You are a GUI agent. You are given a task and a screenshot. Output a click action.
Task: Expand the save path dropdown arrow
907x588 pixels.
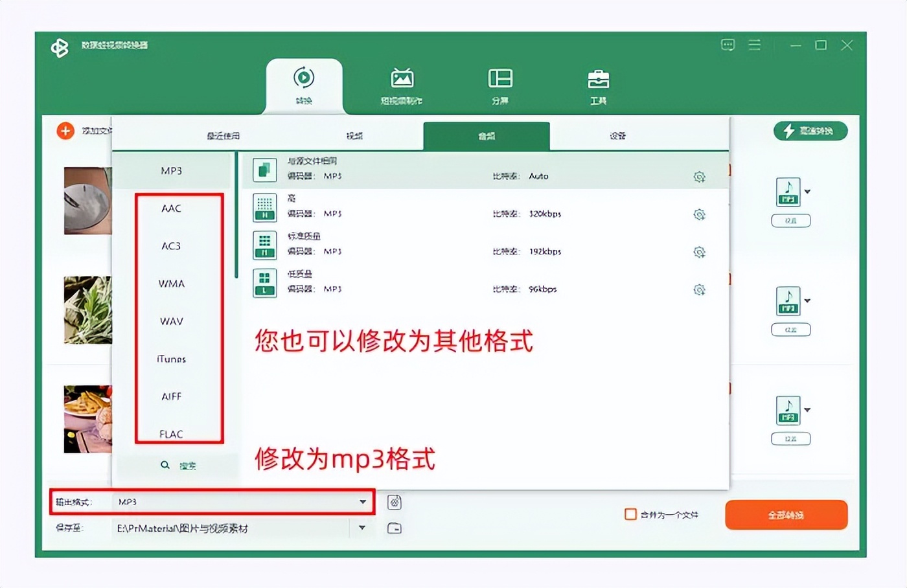click(362, 528)
